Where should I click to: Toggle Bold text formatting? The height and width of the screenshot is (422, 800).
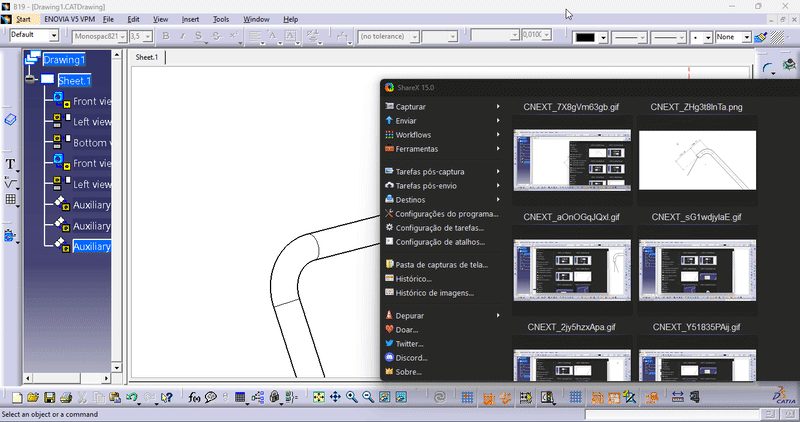click(166, 36)
